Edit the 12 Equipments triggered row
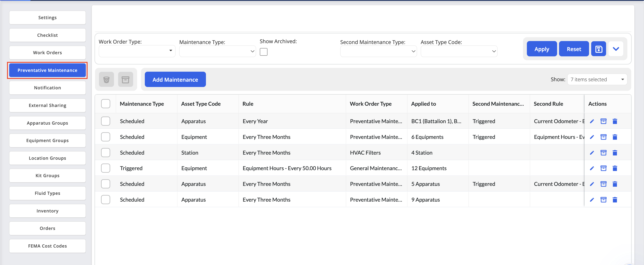 pyautogui.click(x=592, y=168)
